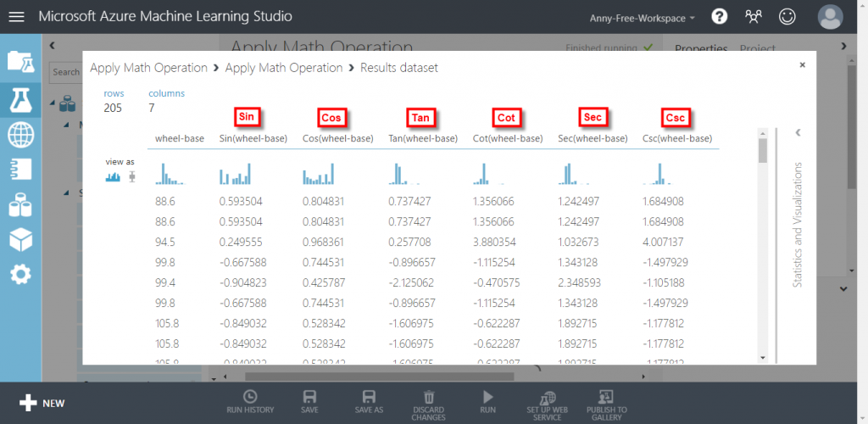Select the Cot(wheel-base) column header
Viewport: 868px width, 424px height.
pos(508,138)
